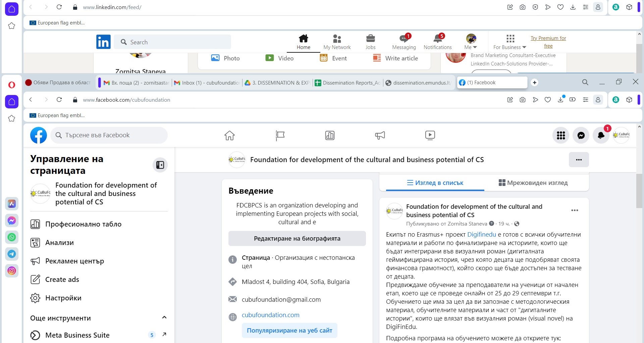Image resolution: width=644 pixels, height=343 pixels.
Task: Open Facebook menu grid icon
Action: [x=561, y=135]
